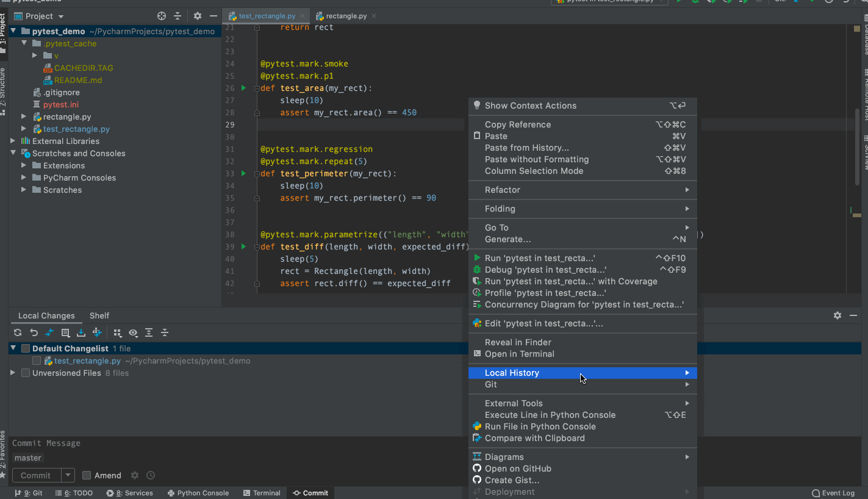This screenshot has width=868, height=499.
Task: Collapse the .pytest_cache folder
Action: tap(24, 43)
